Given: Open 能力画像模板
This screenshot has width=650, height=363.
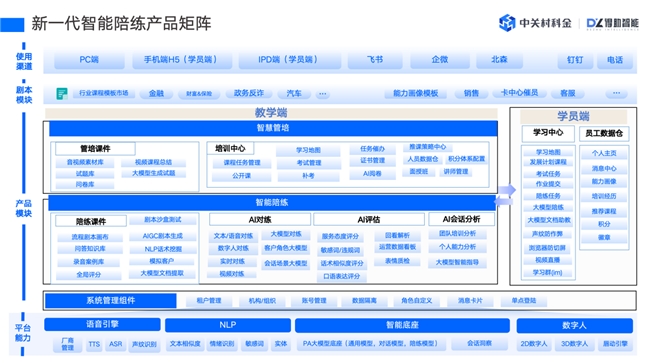Looking at the screenshot, I should click(x=415, y=93).
